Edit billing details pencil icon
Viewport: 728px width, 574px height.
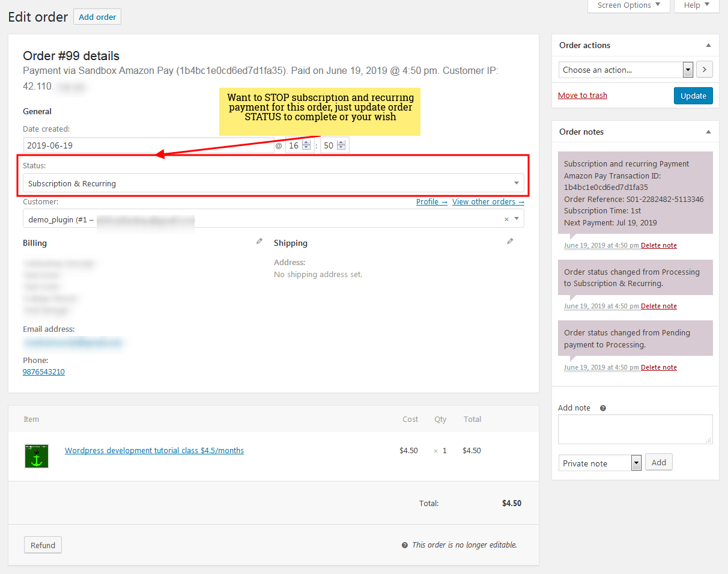259,242
